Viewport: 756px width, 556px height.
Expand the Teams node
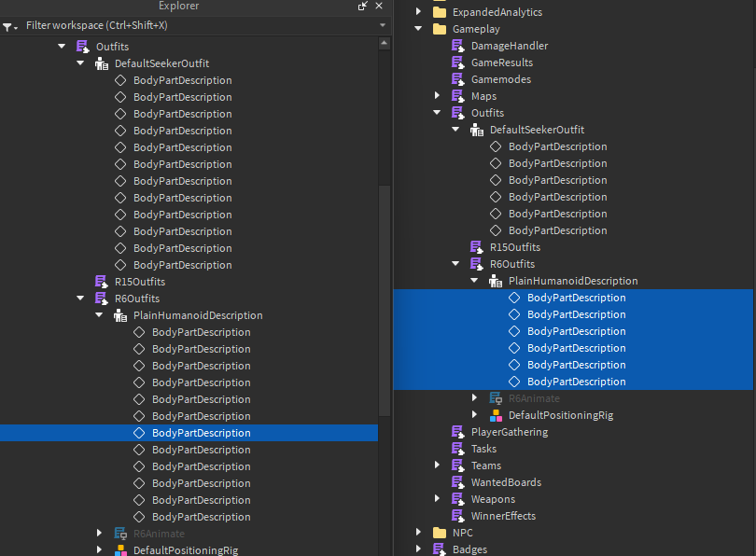[x=437, y=466]
